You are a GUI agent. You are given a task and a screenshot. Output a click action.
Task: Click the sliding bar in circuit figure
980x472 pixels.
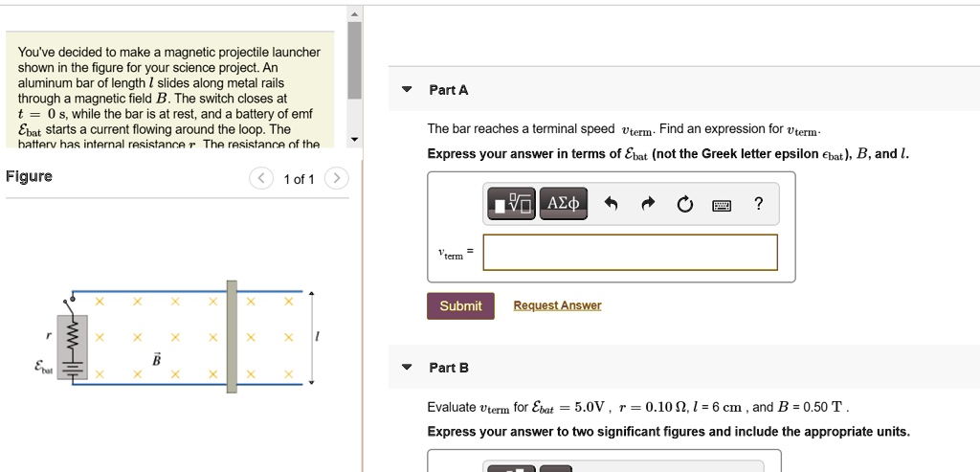pos(232,336)
